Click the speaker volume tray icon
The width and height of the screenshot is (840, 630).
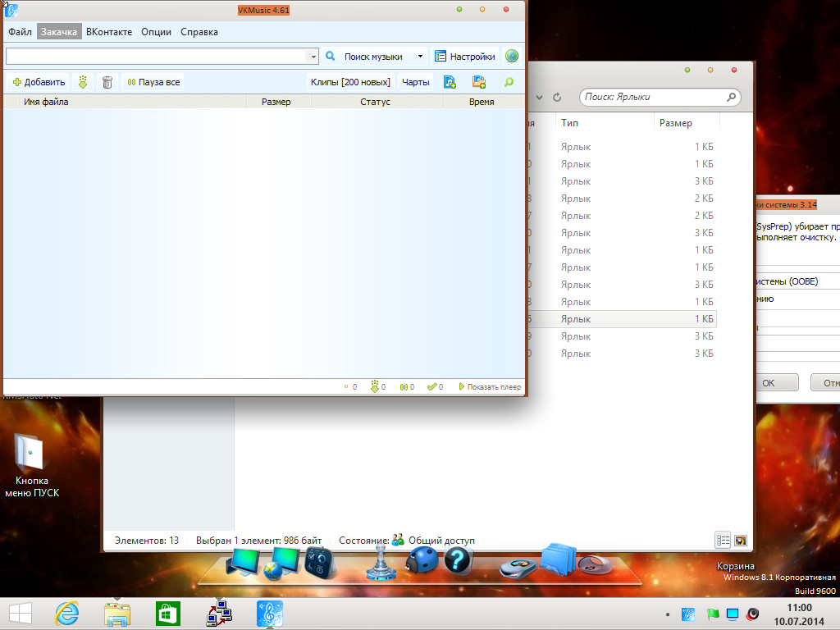pos(753,614)
